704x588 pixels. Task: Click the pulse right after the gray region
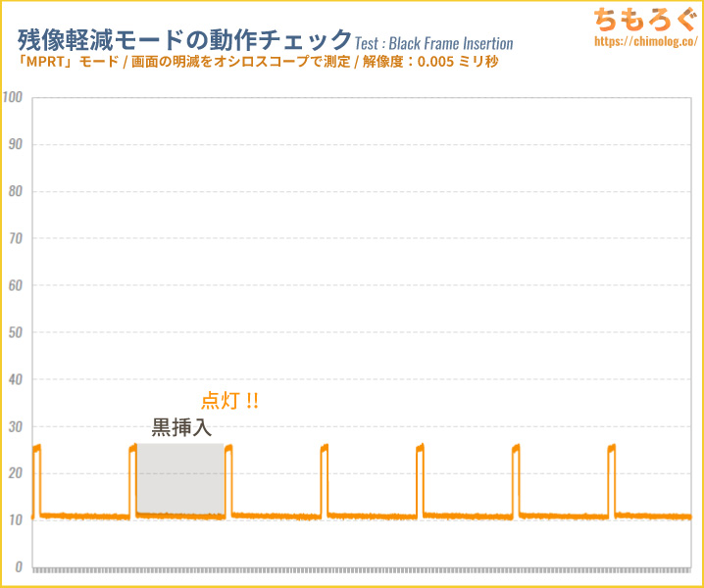pos(228,480)
